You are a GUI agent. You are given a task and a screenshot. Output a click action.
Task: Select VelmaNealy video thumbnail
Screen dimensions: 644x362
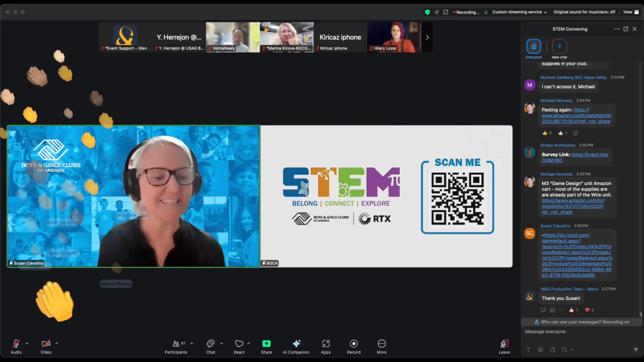[x=233, y=37]
